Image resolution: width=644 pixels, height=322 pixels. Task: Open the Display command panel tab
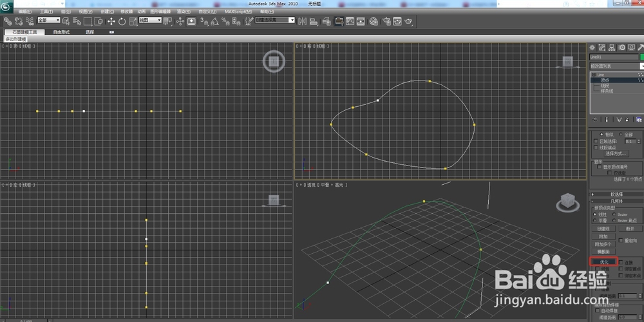click(632, 48)
